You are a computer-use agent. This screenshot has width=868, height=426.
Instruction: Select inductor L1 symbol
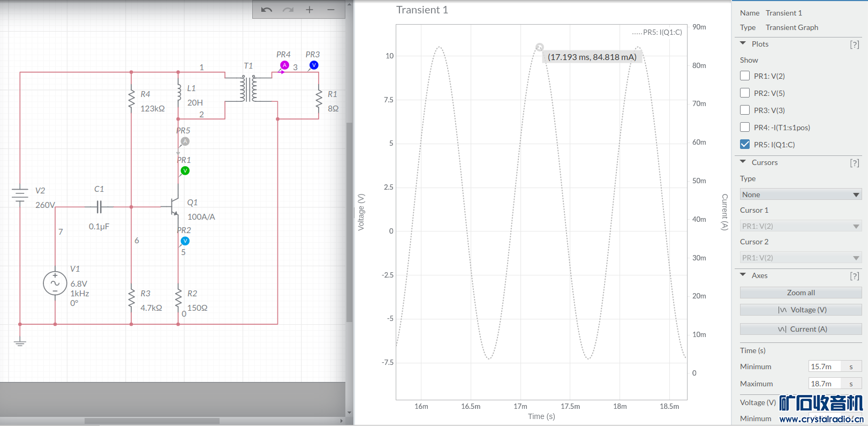(179, 92)
